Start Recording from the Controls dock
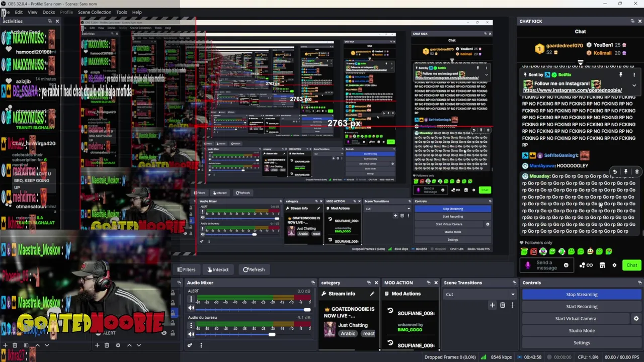The width and height of the screenshot is (644, 362). pyautogui.click(x=582, y=307)
